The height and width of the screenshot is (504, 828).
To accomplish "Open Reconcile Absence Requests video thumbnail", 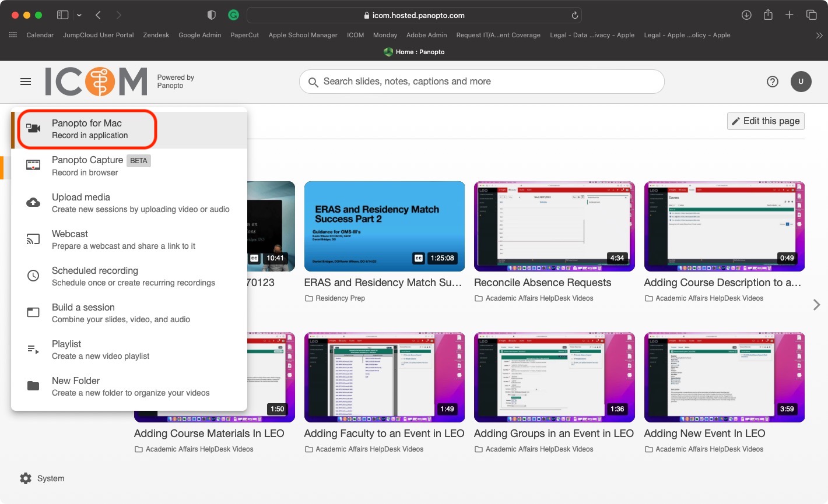I will (x=555, y=226).
